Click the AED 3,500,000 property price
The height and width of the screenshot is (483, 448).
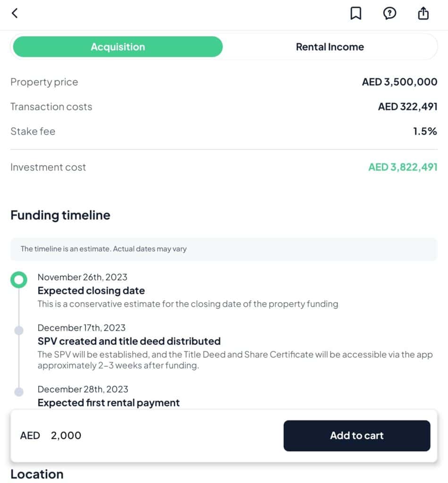(x=399, y=82)
